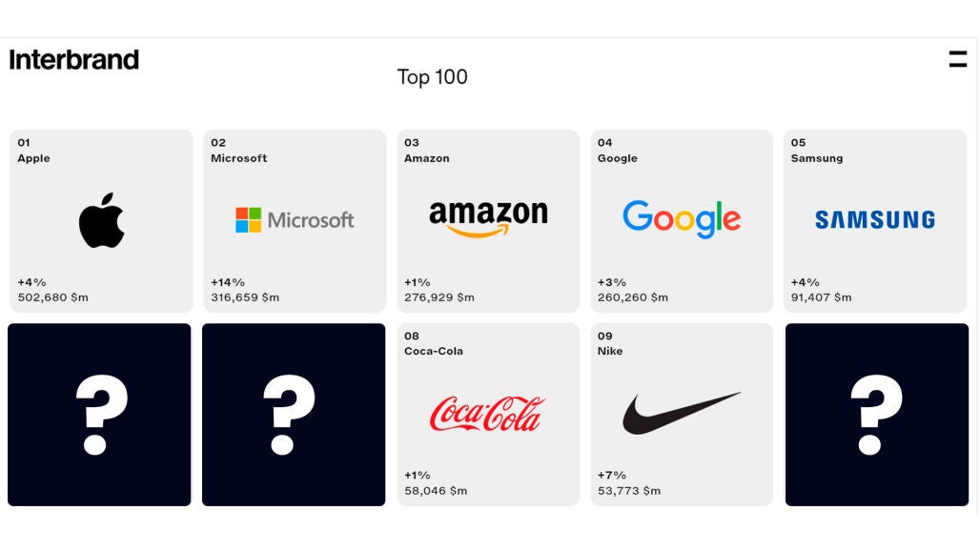This screenshot has width=980, height=551.
Task: Click the Samsung logo
Action: pos(875,220)
